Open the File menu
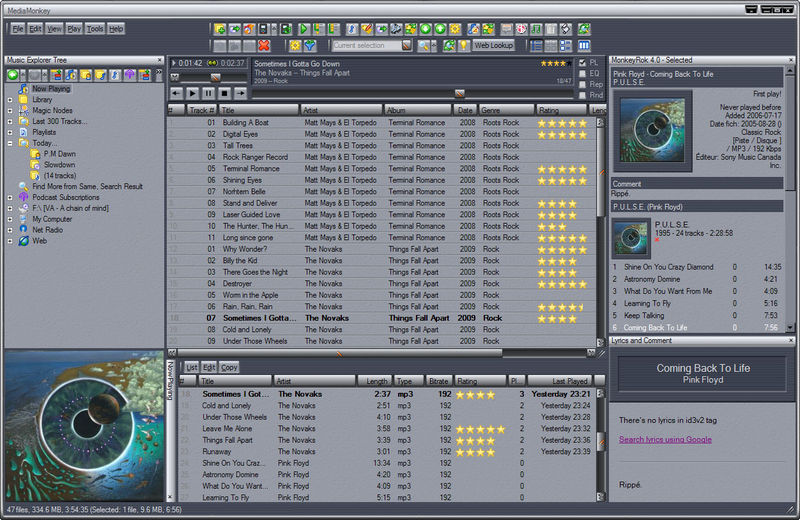This screenshot has height=520, width=800. click(x=18, y=29)
